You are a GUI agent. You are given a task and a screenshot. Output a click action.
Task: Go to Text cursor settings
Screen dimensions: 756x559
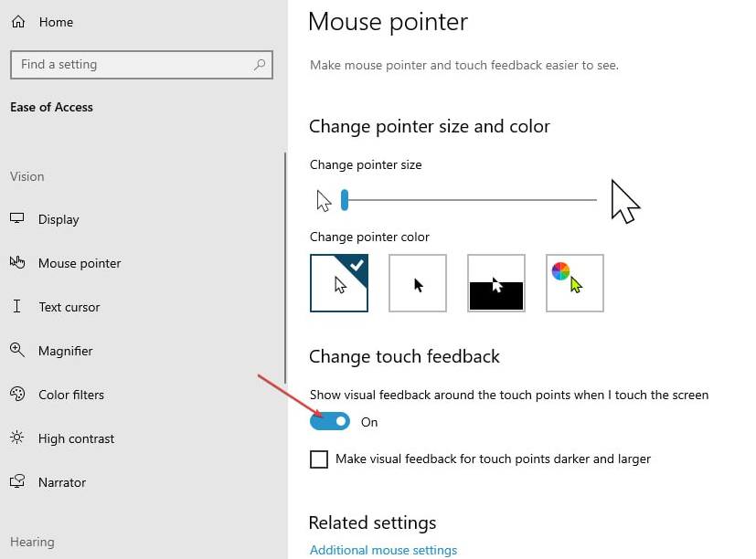pos(69,307)
